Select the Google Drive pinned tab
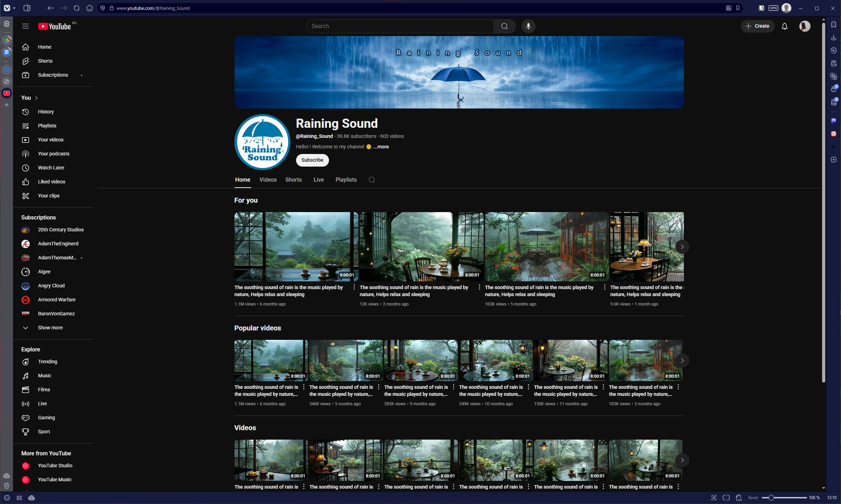Image resolution: width=841 pixels, height=504 pixels. click(7, 41)
